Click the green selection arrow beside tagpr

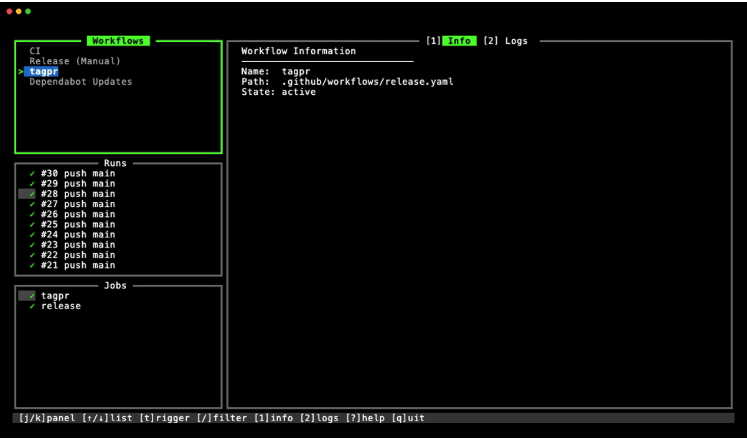[x=20, y=71]
